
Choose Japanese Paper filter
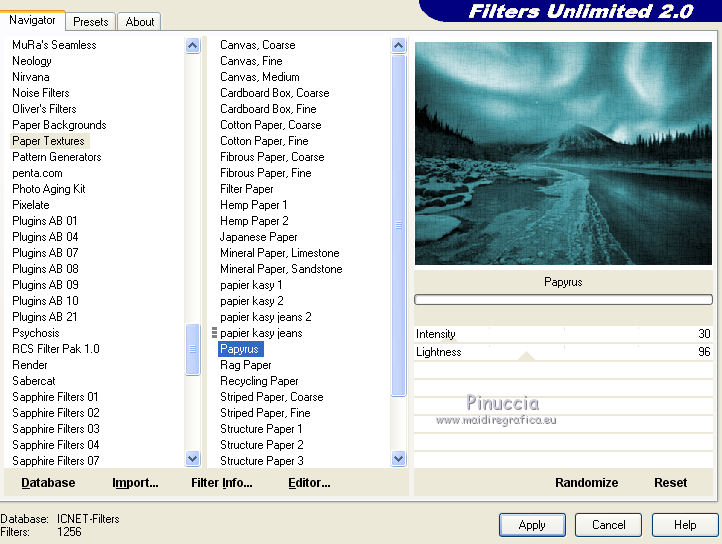tap(258, 237)
